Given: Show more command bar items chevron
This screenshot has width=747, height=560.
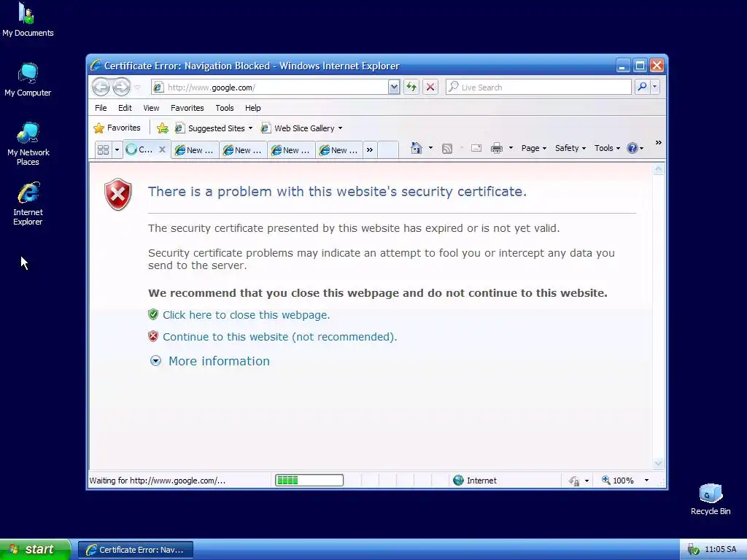Looking at the screenshot, I should click(x=659, y=142).
